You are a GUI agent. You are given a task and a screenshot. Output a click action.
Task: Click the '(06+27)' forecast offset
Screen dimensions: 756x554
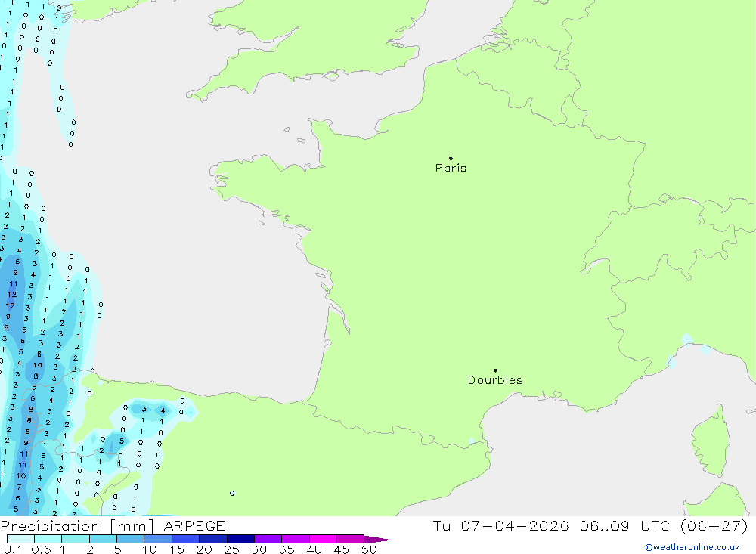point(714,526)
